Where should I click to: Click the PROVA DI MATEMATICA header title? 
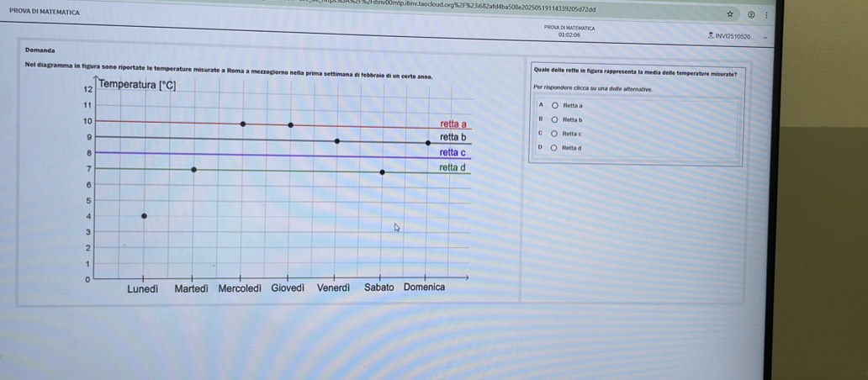(x=45, y=13)
